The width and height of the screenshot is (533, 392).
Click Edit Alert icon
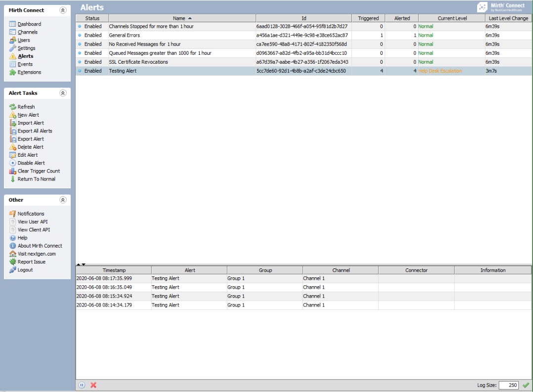click(x=12, y=155)
